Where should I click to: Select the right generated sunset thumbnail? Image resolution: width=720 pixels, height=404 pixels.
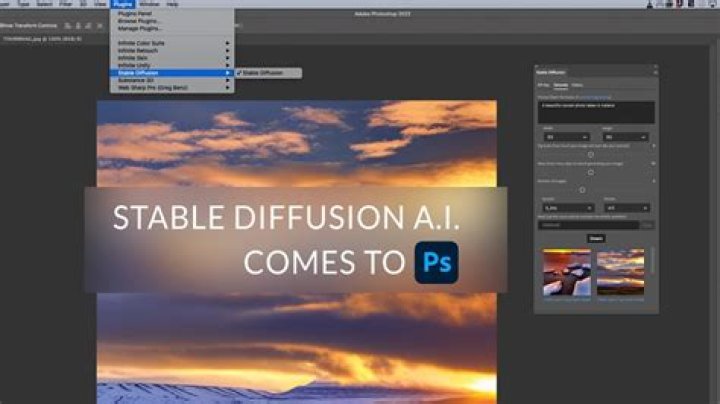pyautogui.click(x=620, y=272)
